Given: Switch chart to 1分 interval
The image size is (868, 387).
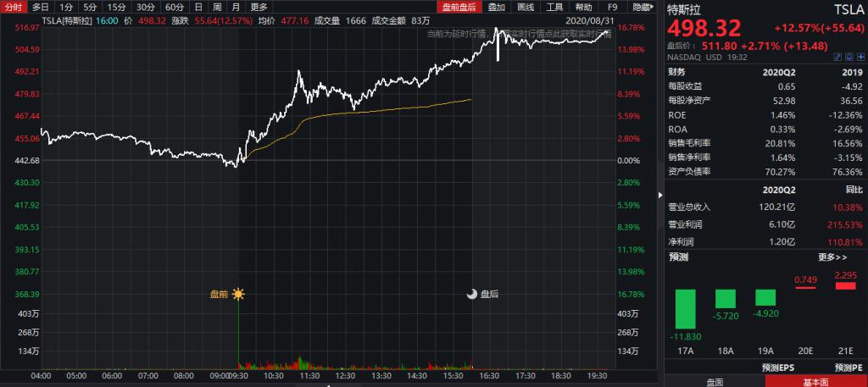Looking at the screenshot, I should pos(66,7).
